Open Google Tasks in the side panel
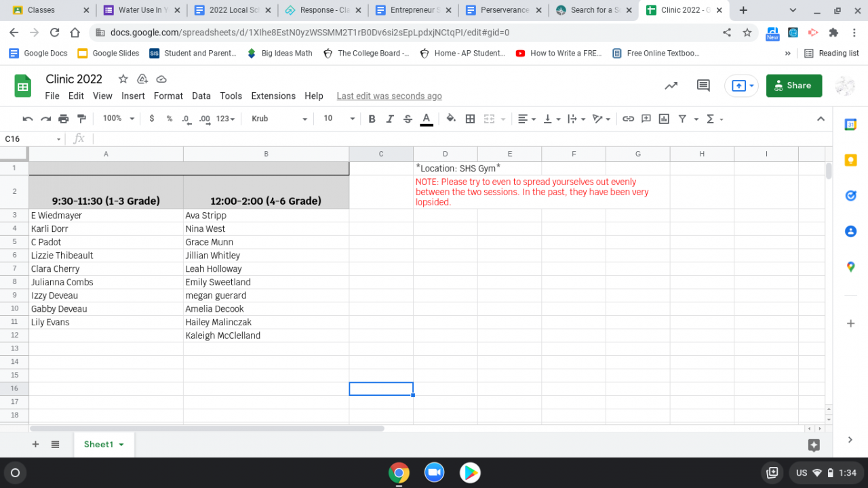The width and height of the screenshot is (868, 488). pos(851,196)
